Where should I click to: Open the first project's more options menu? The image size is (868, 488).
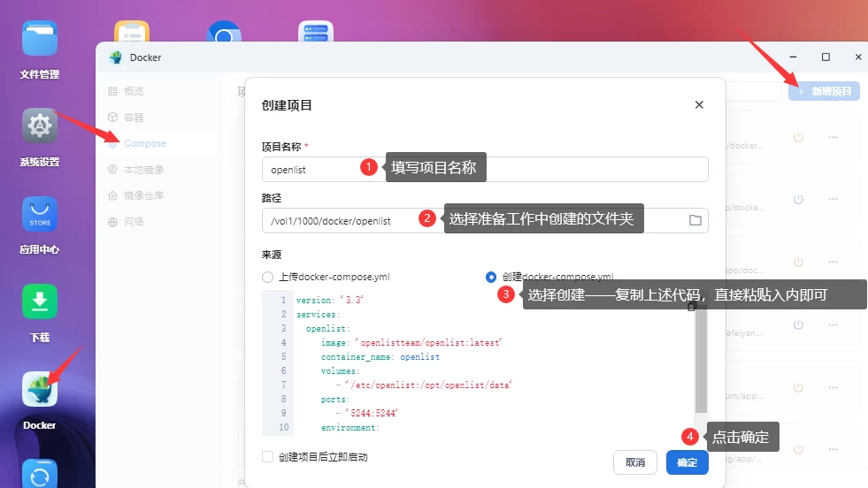coord(833,137)
